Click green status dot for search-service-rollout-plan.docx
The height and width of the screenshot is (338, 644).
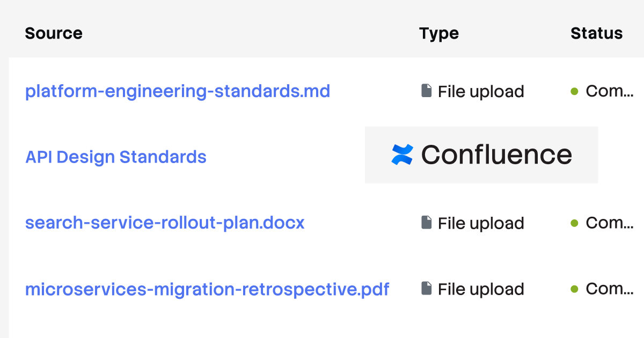pyautogui.click(x=574, y=223)
